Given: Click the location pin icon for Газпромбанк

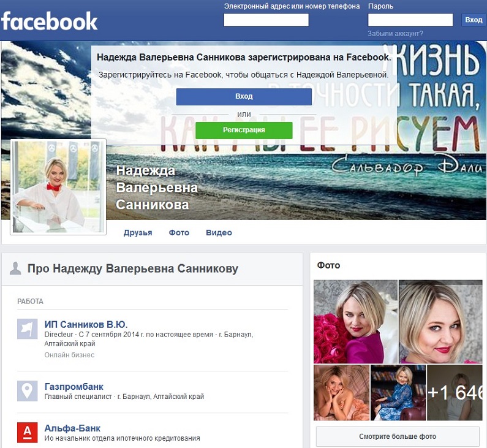Looking at the screenshot, I should [x=28, y=391].
